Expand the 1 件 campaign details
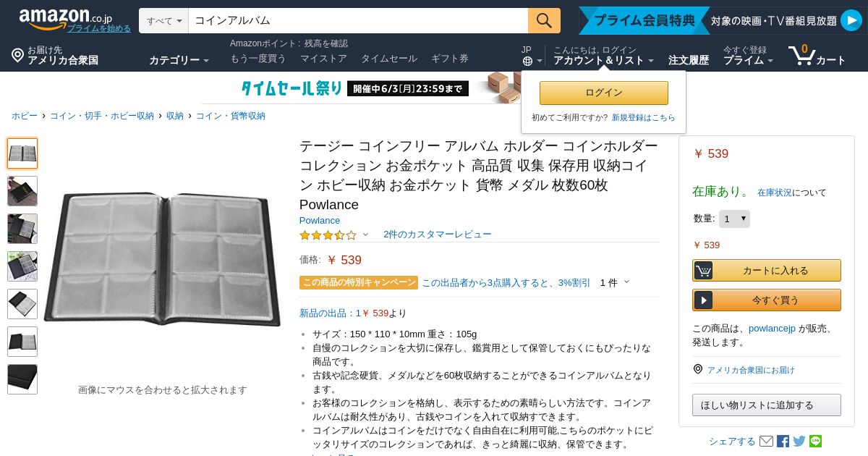Screen dimensions: 868x456 (x=615, y=282)
